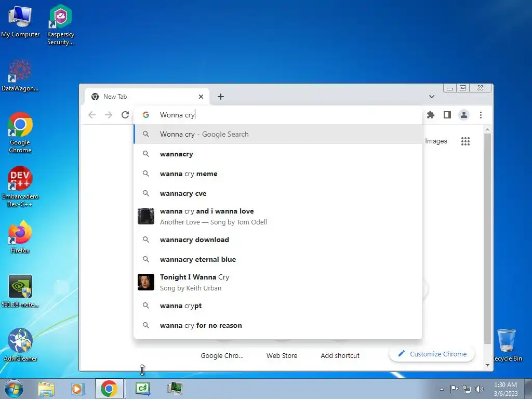Click the Chrome taskbar button
Image resolution: width=532 pixels, height=399 pixels.
109,389
